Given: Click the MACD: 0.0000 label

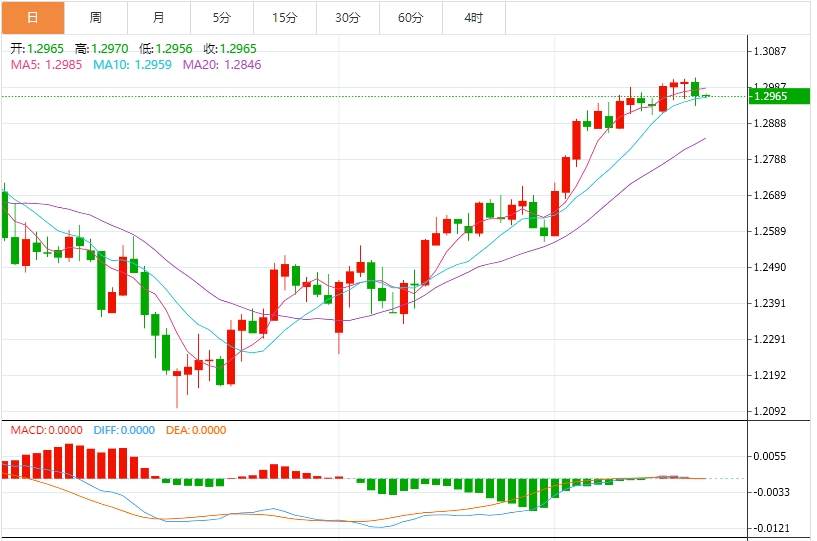Looking at the screenshot, I should coord(48,430).
